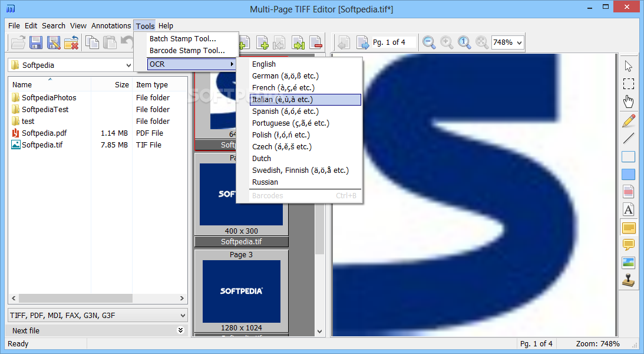Click the Open file toolbar icon

tap(18, 42)
